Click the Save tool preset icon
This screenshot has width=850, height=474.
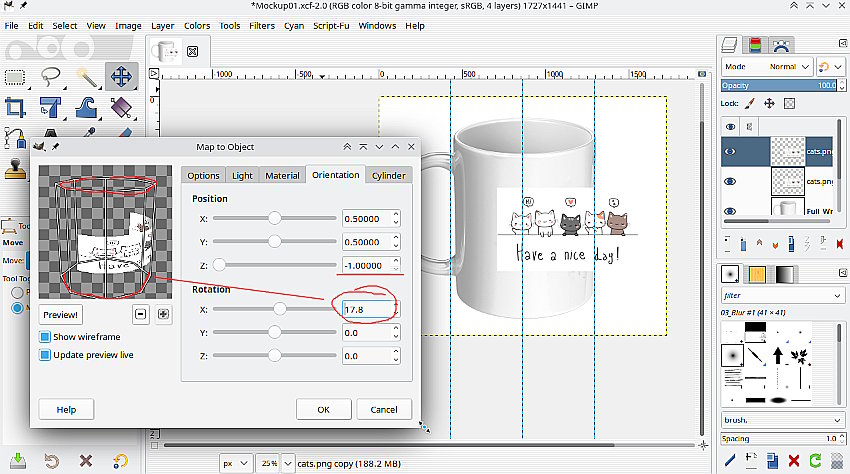pos(16,462)
